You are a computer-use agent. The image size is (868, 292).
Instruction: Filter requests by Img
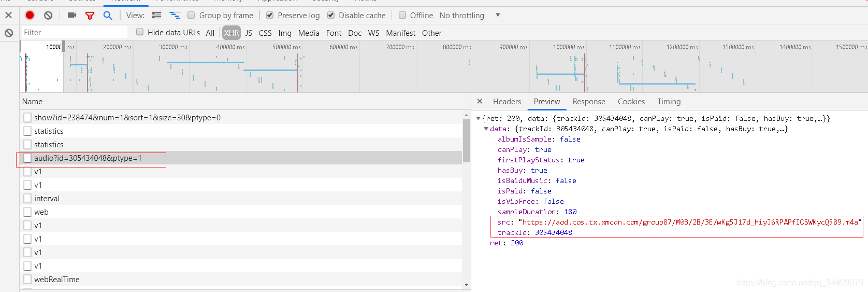pos(285,33)
